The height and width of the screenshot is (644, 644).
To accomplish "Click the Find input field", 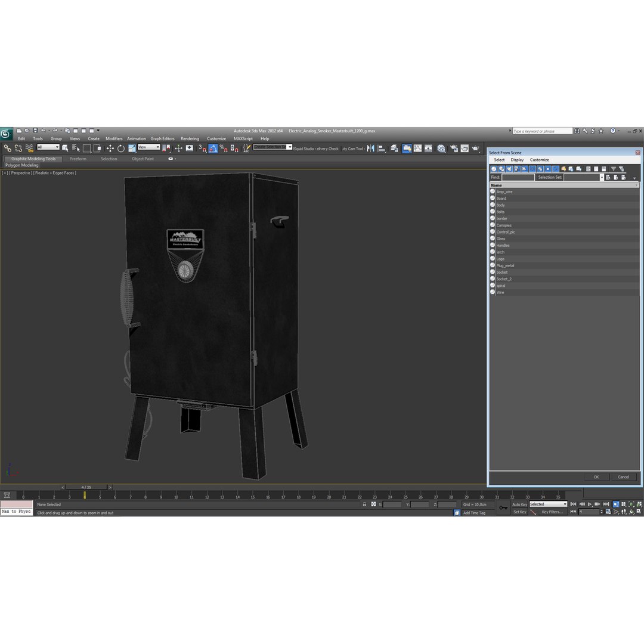I will click(x=518, y=178).
